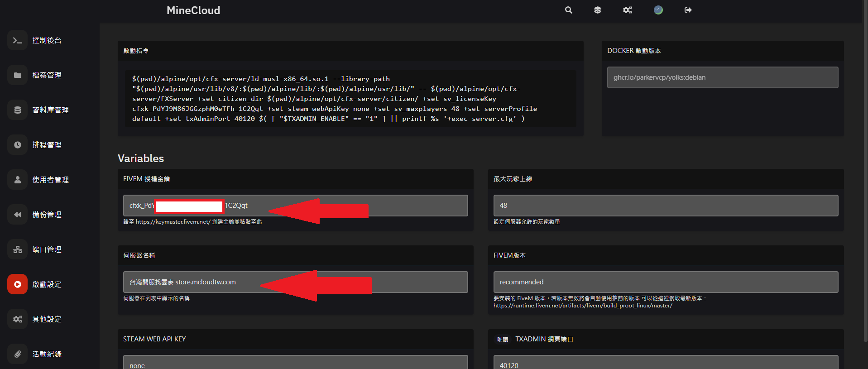The width and height of the screenshot is (868, 369).
Task: Select 啟動設定 menu label
Action: click(47, 284)
